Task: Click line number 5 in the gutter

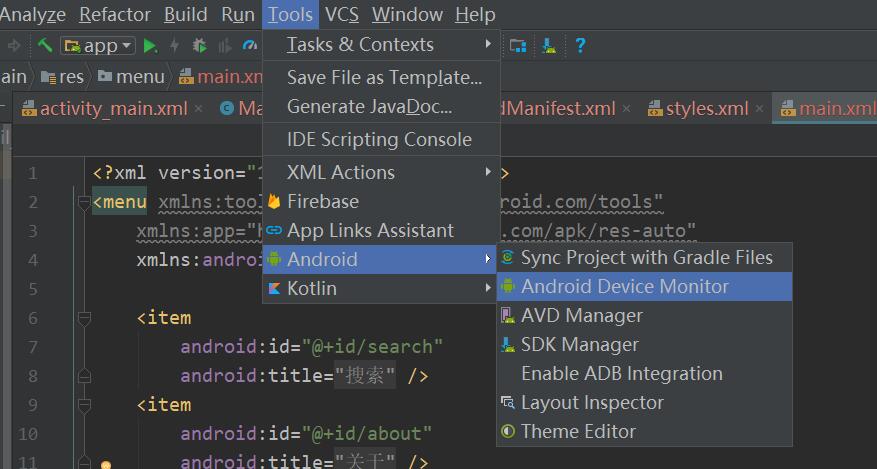Action: pyautogui.click(x=32, y=289)
